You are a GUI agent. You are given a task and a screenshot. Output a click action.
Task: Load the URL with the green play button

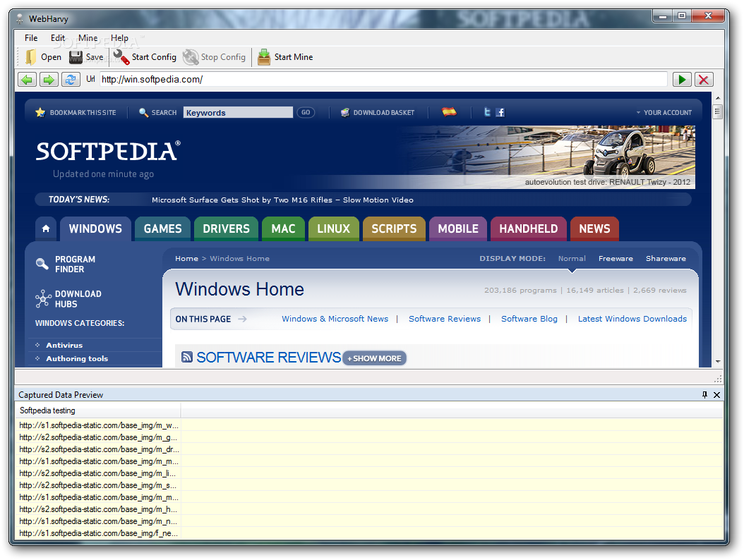coord(682,79)
